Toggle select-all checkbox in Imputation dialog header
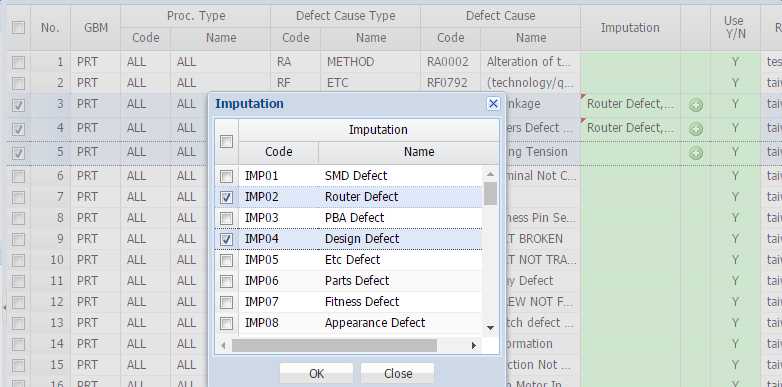The height and width of the screenshot is (387, 782). click(226, 142)
